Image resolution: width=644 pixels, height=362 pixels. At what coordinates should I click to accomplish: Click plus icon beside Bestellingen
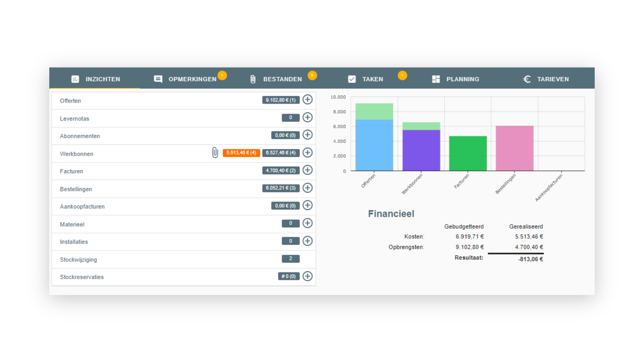[307, 188]
